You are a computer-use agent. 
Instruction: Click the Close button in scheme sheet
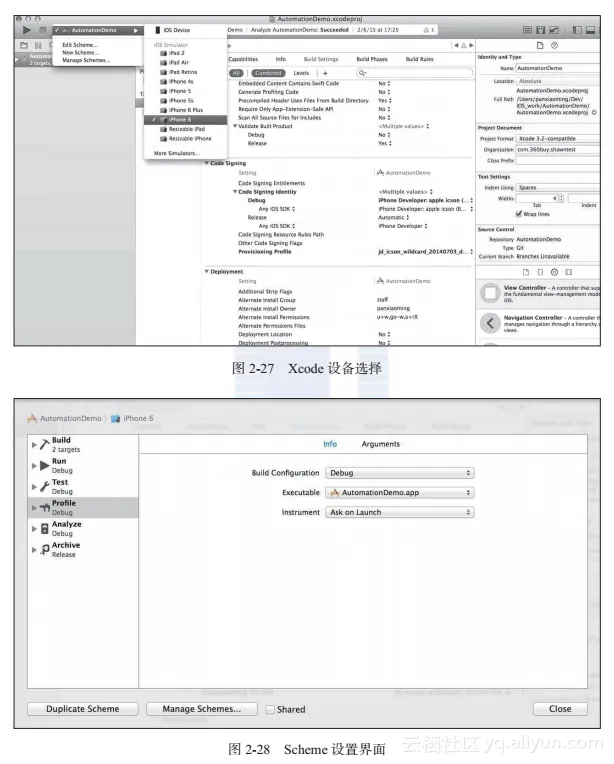560,709
